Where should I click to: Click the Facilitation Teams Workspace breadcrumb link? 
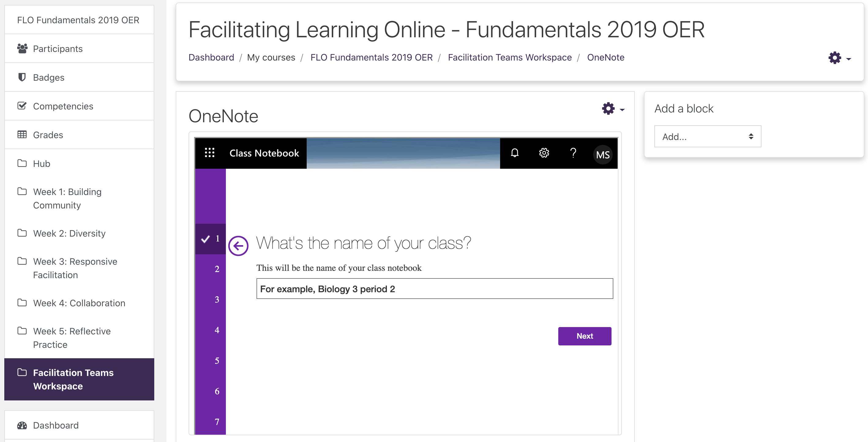(x=510, y=57)
